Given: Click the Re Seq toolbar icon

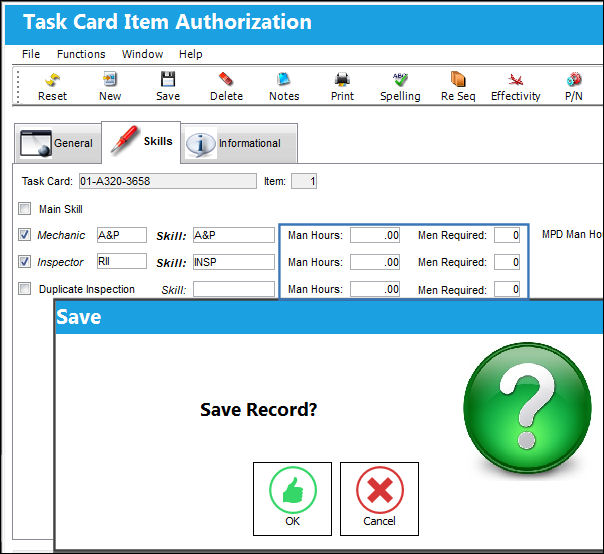Looking at the screenshot, I should tap(458, 87).
